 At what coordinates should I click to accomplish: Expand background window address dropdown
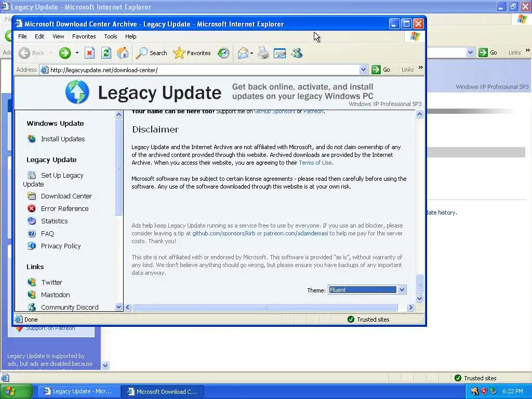click(x=470, y=52)
